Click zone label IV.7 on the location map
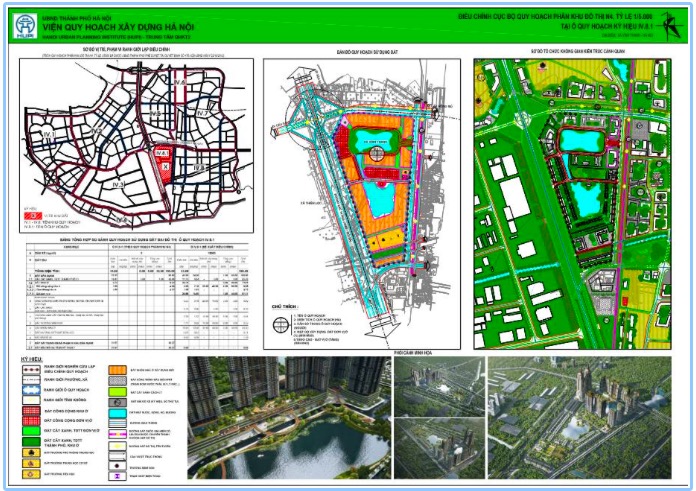 [x=203, y=115]
